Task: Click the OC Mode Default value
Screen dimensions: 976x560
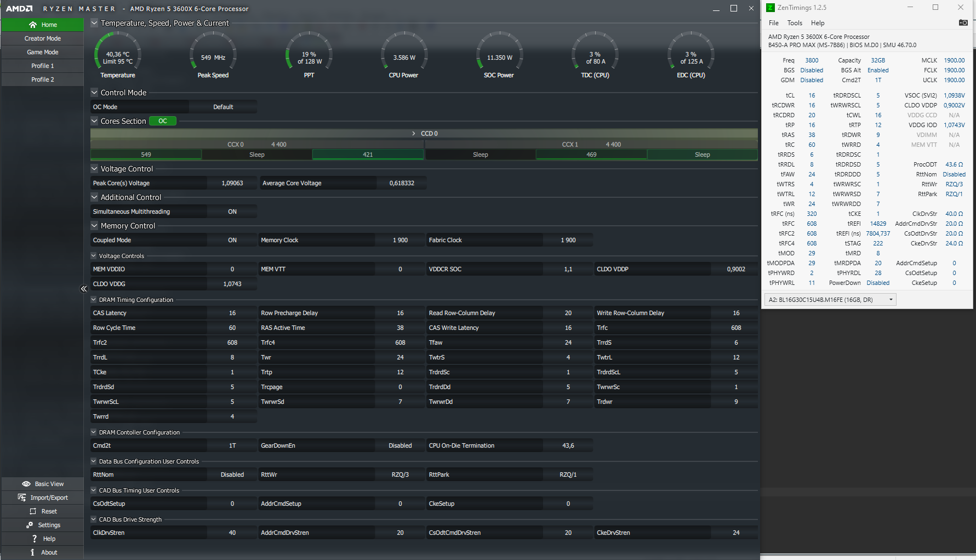Action: click(223, 107)
